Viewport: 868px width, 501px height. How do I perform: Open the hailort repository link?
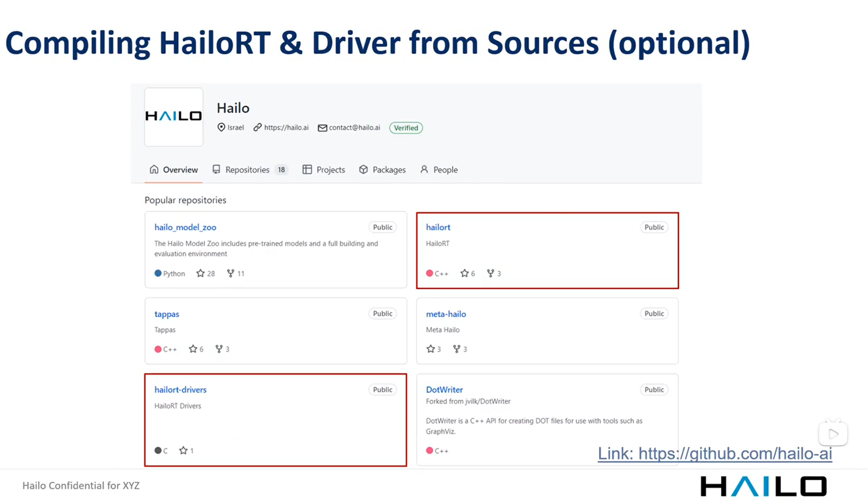[438, 227]
